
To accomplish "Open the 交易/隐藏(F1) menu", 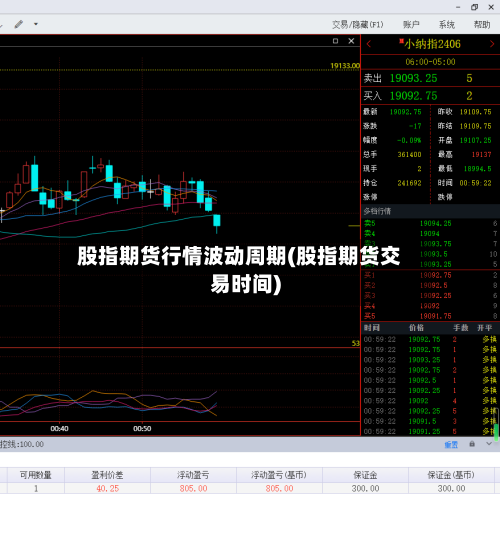I will coord(357,24).
